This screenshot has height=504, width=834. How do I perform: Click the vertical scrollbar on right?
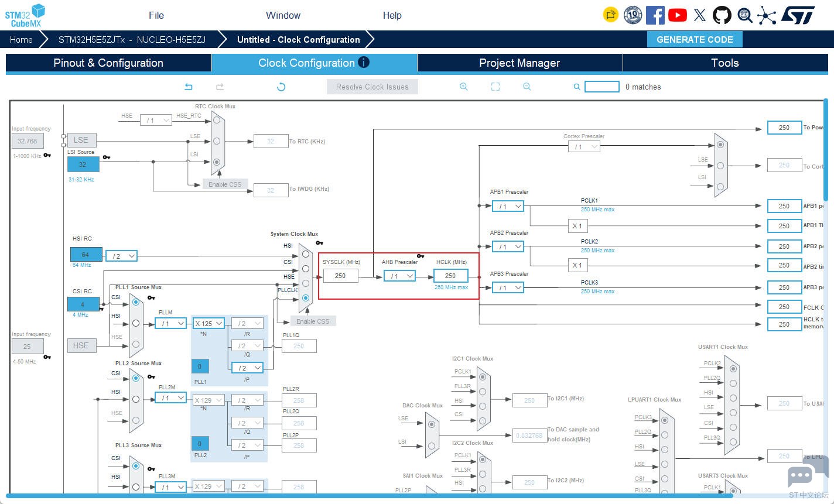tap(826, 149)
